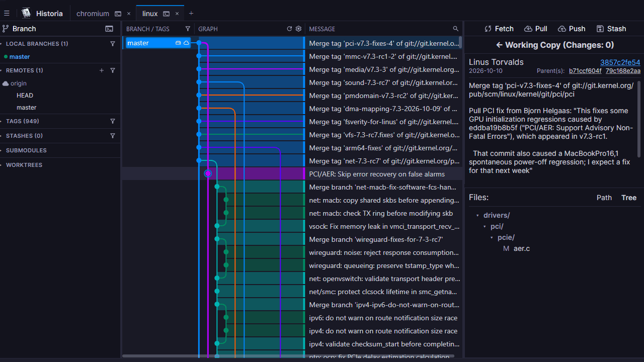Viewport: 644px width, 362px height.
Task: Filter the Stashes list
Action: [x=113, y=136]
